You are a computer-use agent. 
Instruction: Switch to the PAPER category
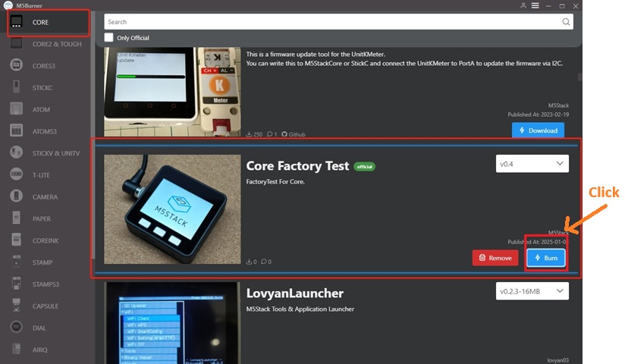click(x=42, y=219)
